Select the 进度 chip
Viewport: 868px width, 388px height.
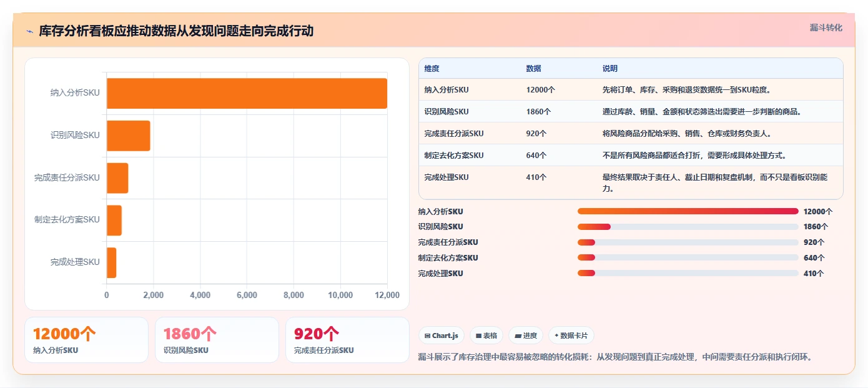coord(526,336)
